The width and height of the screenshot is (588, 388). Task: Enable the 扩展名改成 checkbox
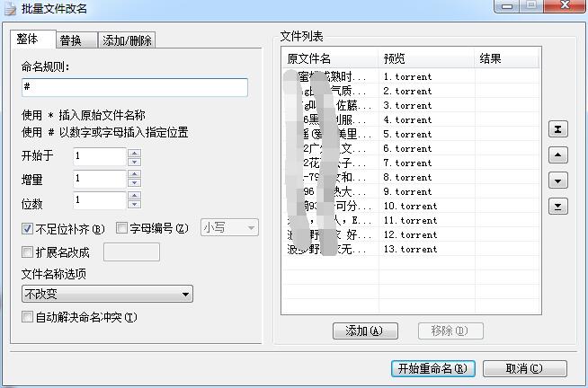28,252
